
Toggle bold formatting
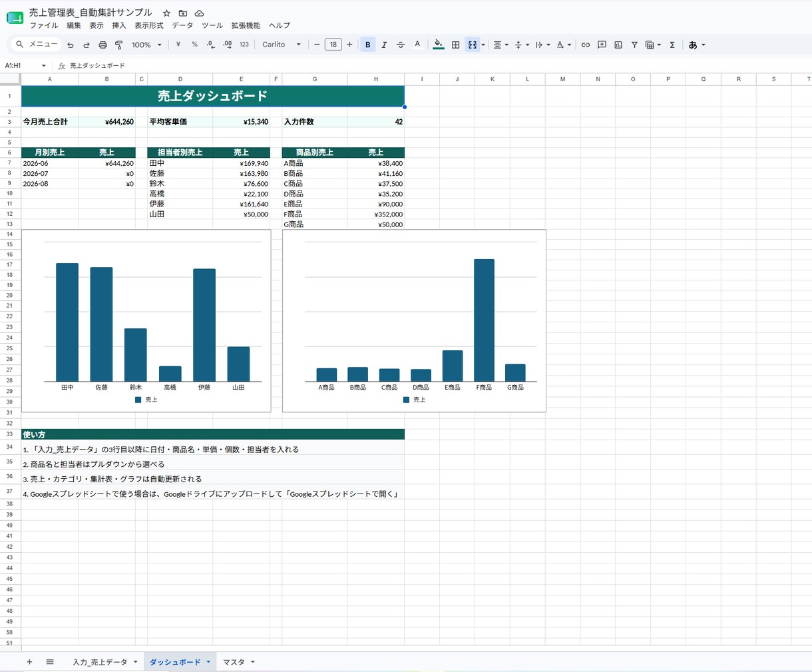click(367, 45)
